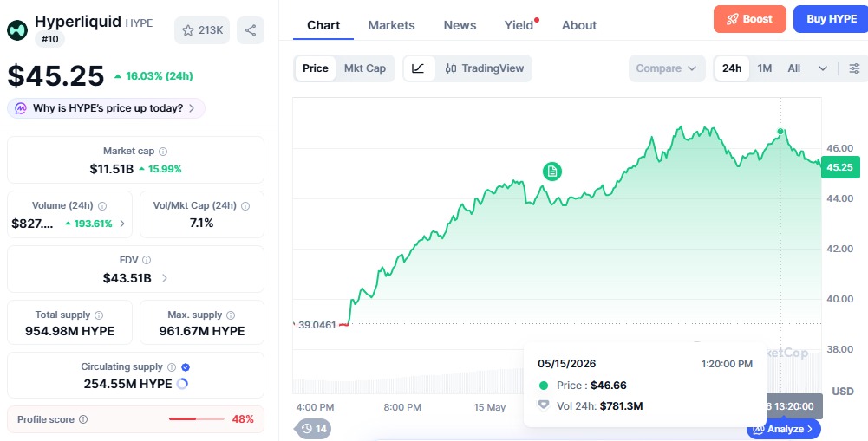Click the AI icon beside price question
Viewport: 868px width, 441px height.
tap(21, 108)
